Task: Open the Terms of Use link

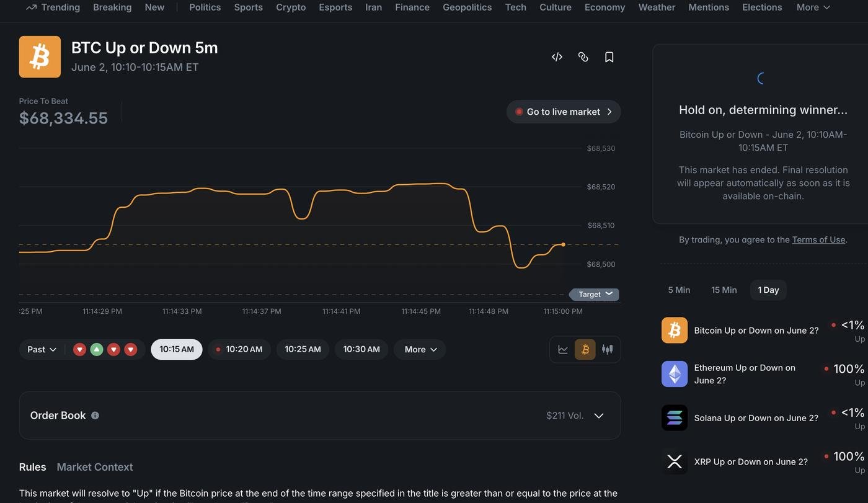Action: pos(818,239)
